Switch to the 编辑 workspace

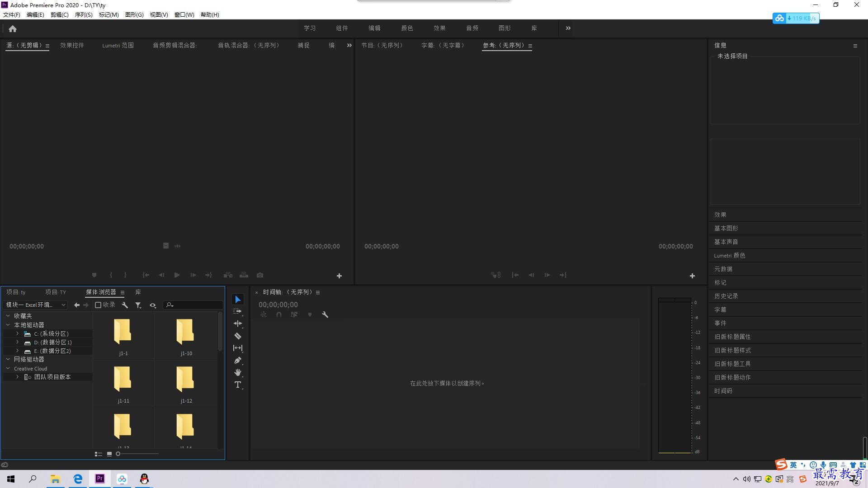(374, 28)
